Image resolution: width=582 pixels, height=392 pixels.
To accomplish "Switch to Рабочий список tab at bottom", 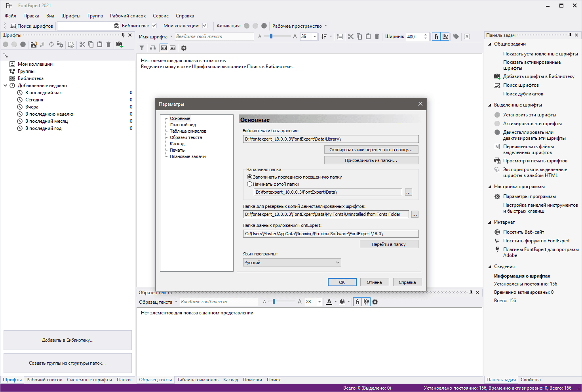I will [44, 380].
